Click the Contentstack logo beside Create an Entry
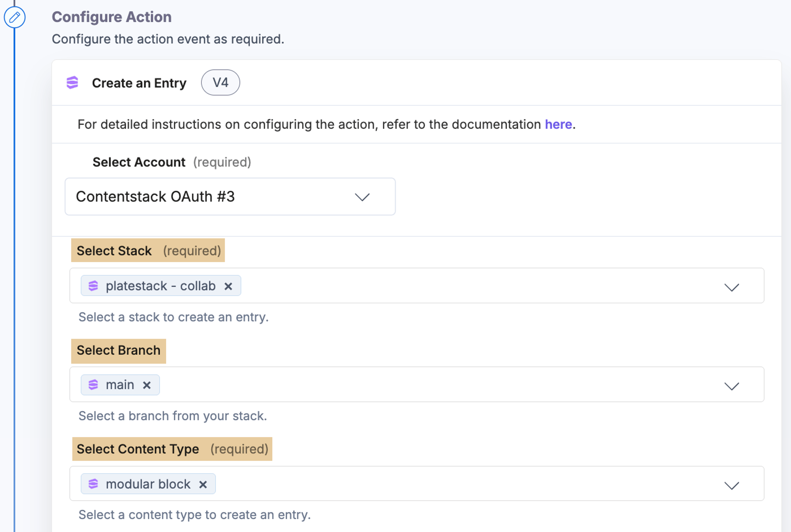The height and width of the screenshot is (532, 791). point(72,83)
